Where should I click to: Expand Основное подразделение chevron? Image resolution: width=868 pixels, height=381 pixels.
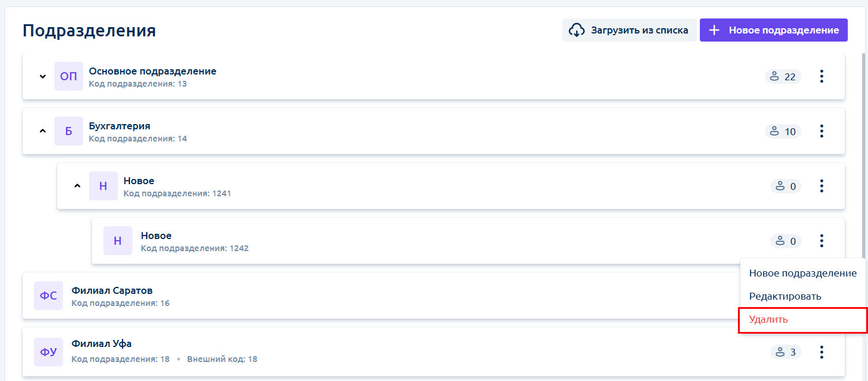(43, 76)
